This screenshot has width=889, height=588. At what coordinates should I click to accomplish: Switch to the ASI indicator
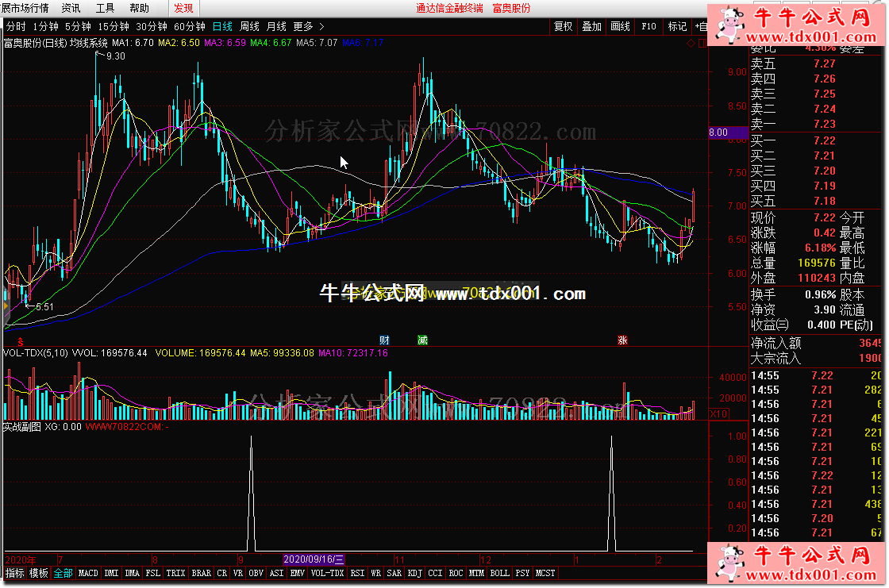click(277, 573)
